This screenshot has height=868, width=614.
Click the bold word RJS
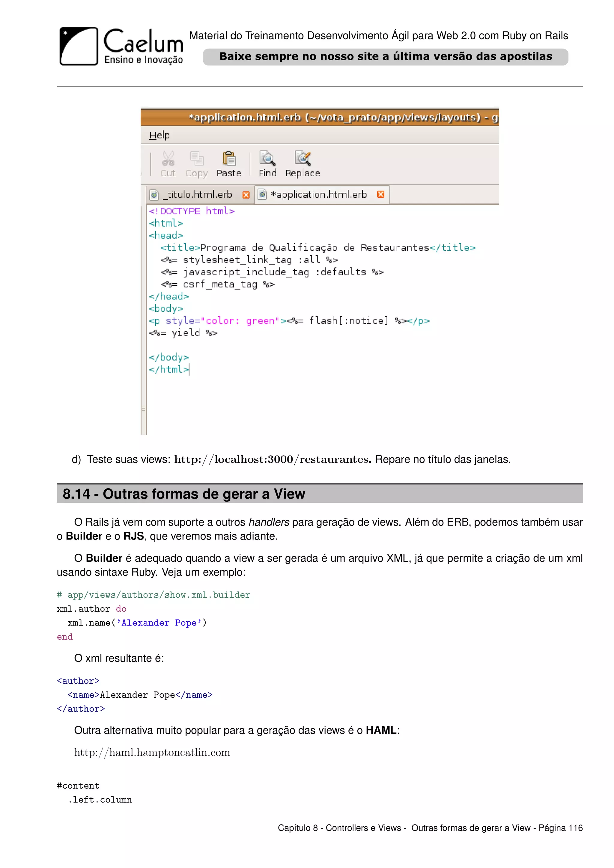pos(133,536)
